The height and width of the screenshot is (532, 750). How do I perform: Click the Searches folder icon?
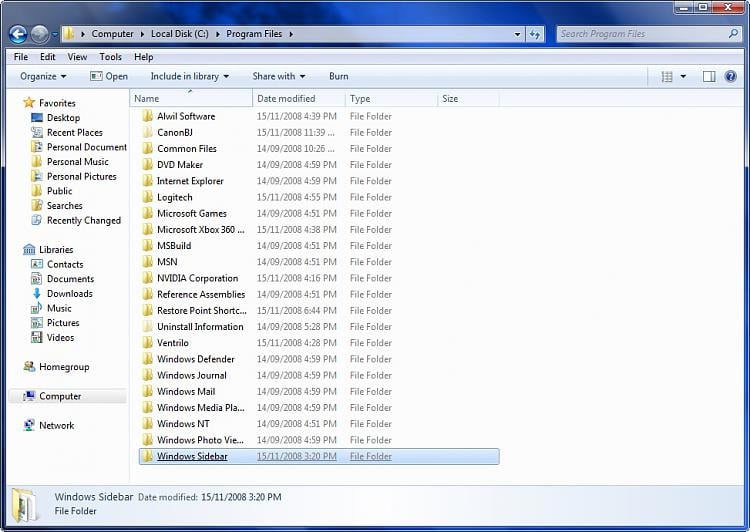[37, 206]
